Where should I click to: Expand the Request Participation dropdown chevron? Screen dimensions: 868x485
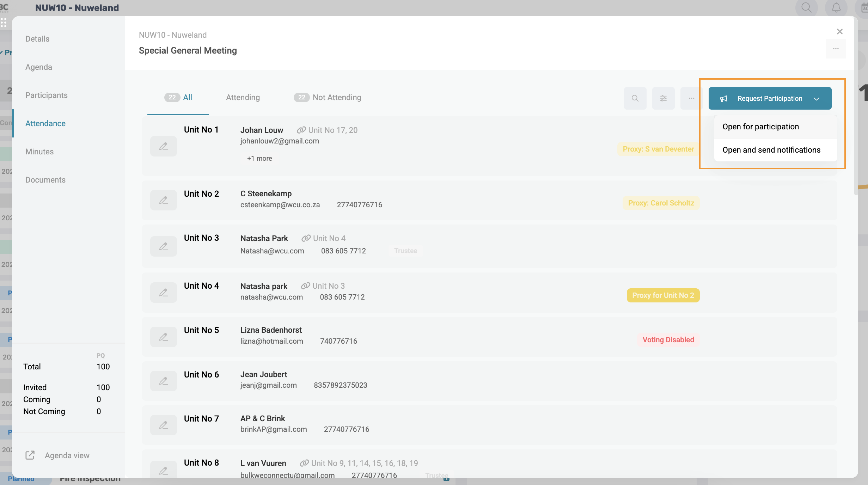click(817, 99)
